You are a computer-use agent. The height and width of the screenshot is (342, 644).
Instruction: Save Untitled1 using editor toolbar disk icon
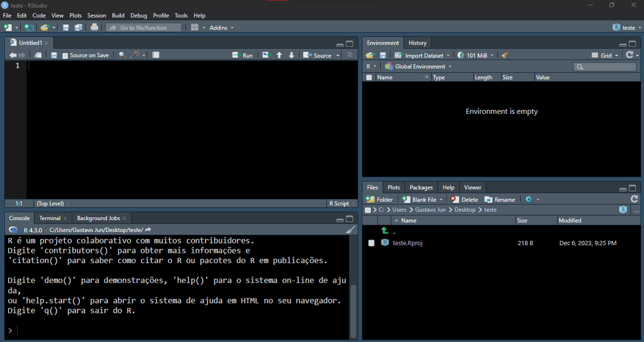tap(54, 55)
